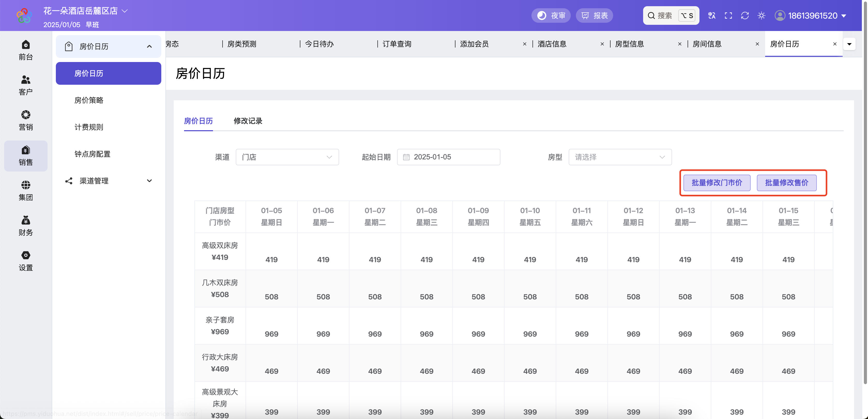Viewport: 868px width, 419px height.
Task: Open the 渠道 dropdown showing 门店
Action: tap(287, 157)
